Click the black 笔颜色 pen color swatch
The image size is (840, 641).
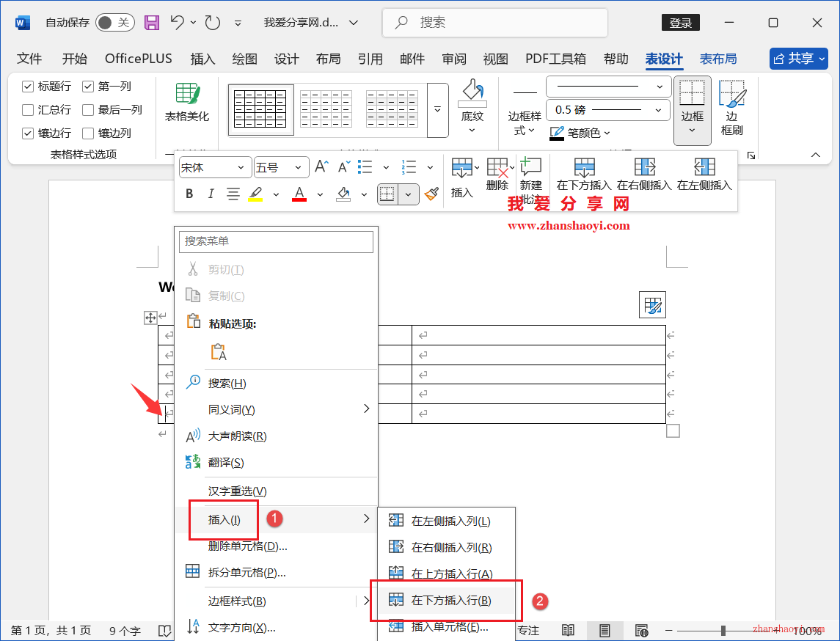(557, 133)
